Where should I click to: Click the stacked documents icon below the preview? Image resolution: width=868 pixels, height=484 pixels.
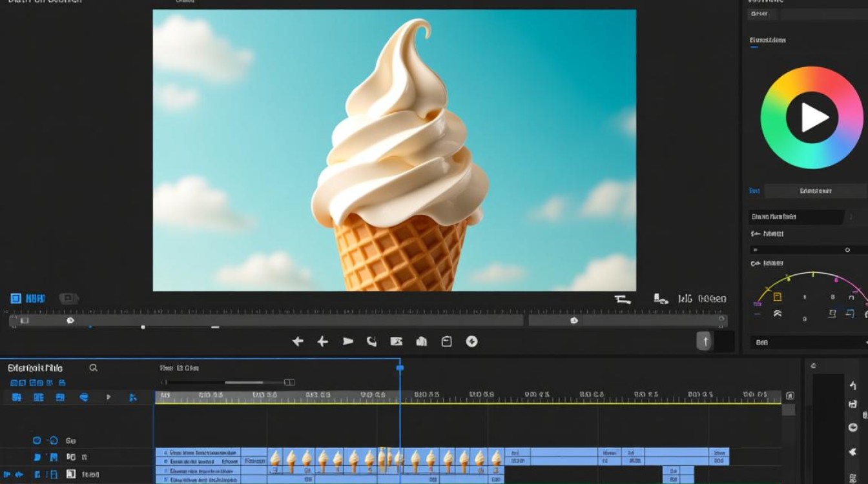(x=422, y=341)
